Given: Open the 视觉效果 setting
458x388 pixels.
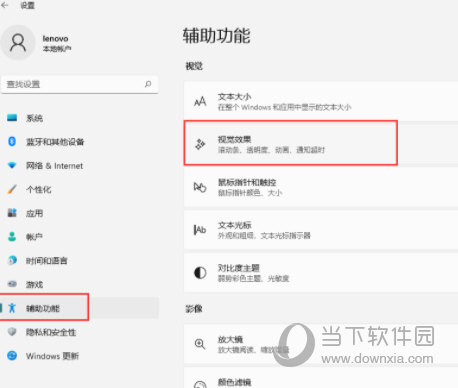Looking at the screenshot, I should tap(321, 144).
